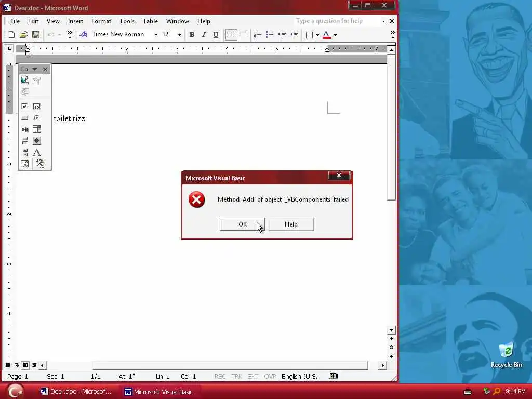This screenshot has width=532, height=399.
Task: Click OK in Visual Basic error dialog
Action: [242, 224]
